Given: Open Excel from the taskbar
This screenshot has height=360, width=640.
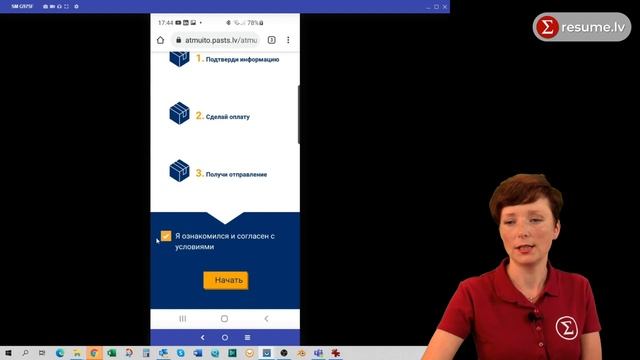Looking at the screenshot, I should pyautogui.click(x=111, y=353).
